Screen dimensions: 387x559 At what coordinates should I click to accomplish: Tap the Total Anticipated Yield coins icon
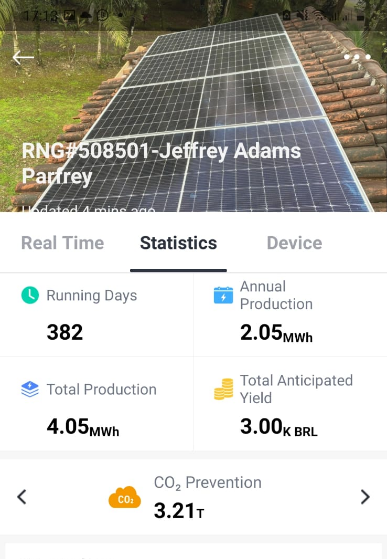click(x=224, y=389)
